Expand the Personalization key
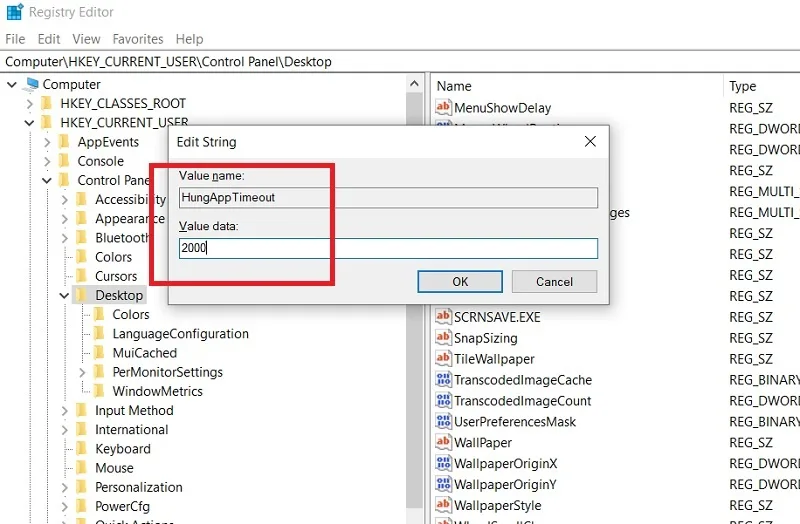Image resolution: width=800 pixels, height=524 pixels. tap(64, 487)
